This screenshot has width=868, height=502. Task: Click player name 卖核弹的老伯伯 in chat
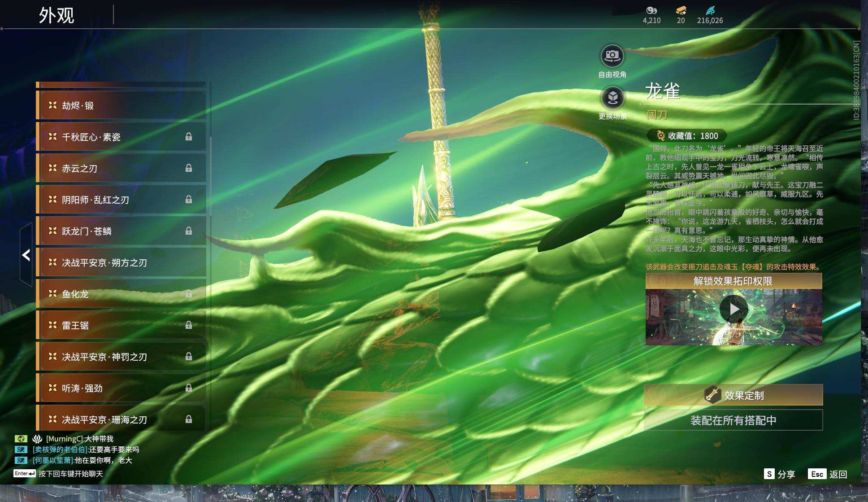(60, 450)
